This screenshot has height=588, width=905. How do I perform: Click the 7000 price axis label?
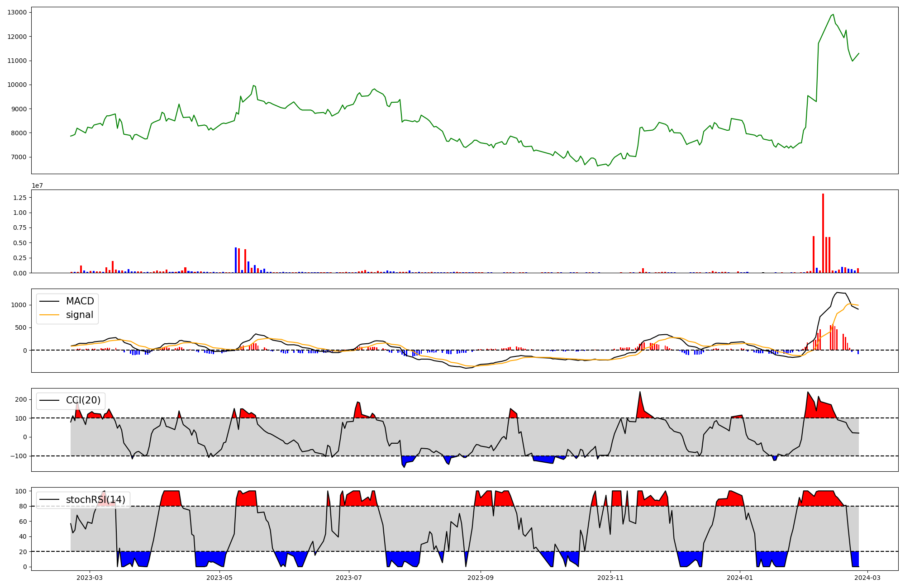point(19,157)
